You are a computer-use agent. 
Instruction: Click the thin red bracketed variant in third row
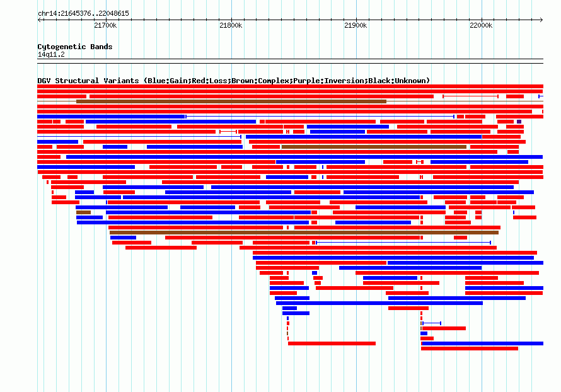pyautogui.click(x=470, y=96)
